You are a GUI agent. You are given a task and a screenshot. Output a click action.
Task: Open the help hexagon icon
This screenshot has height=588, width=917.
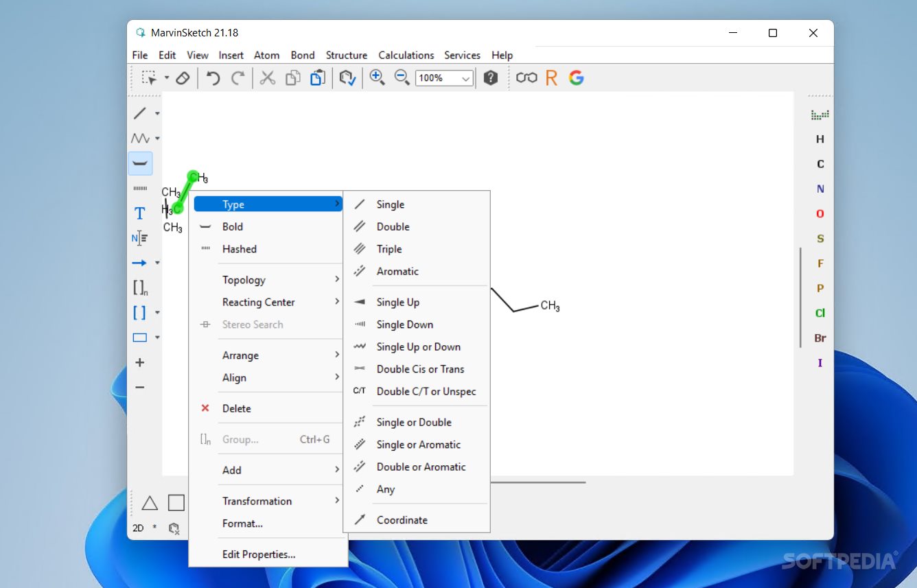pos(490,78)
